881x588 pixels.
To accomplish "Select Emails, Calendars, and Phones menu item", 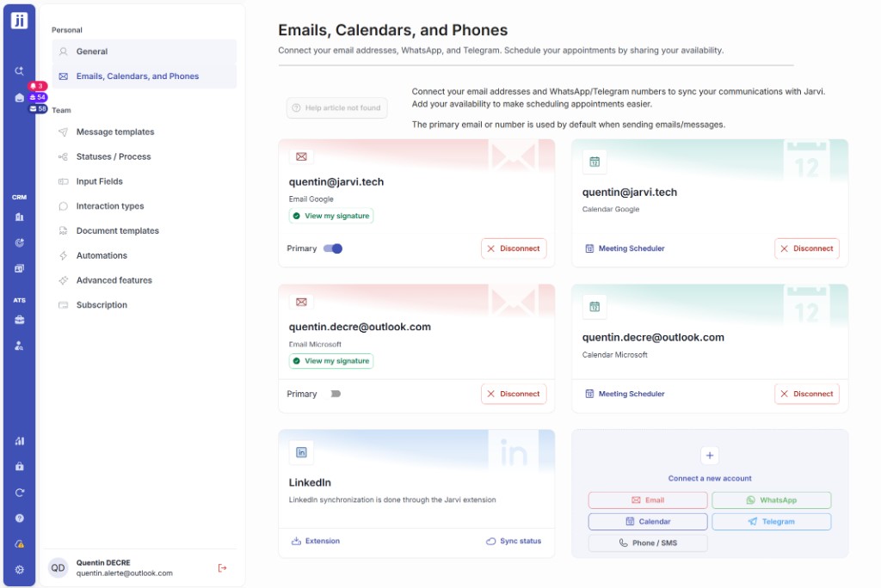I will click(x=144, y=76).
